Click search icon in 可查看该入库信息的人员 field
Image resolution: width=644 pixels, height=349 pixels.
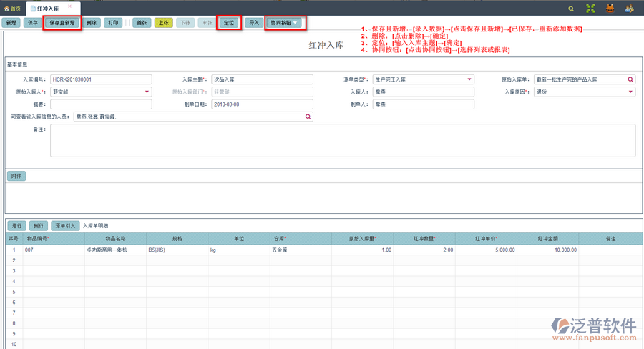tap(308, 116)
